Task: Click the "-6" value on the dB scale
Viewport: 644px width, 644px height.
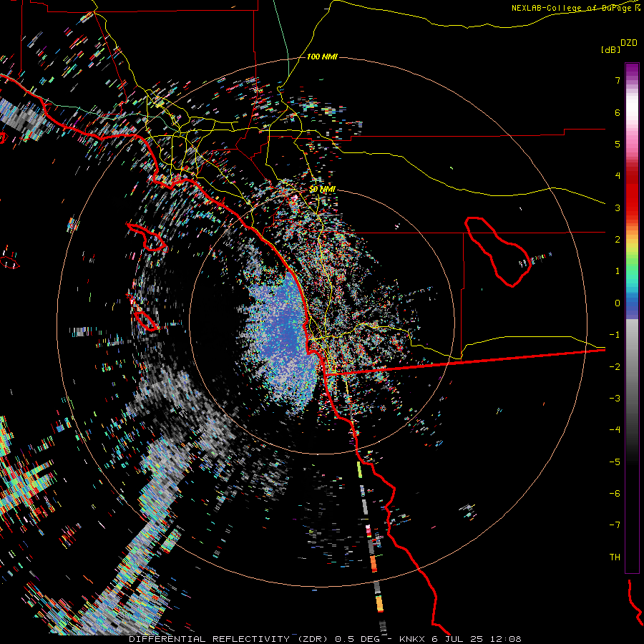Action: (x=615, y=494)
